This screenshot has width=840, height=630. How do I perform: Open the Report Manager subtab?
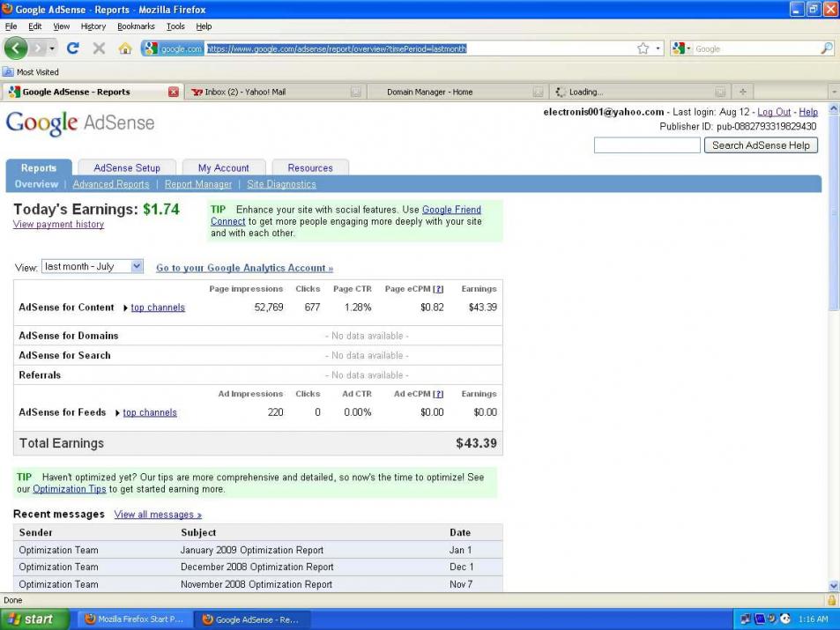[198, 184]
